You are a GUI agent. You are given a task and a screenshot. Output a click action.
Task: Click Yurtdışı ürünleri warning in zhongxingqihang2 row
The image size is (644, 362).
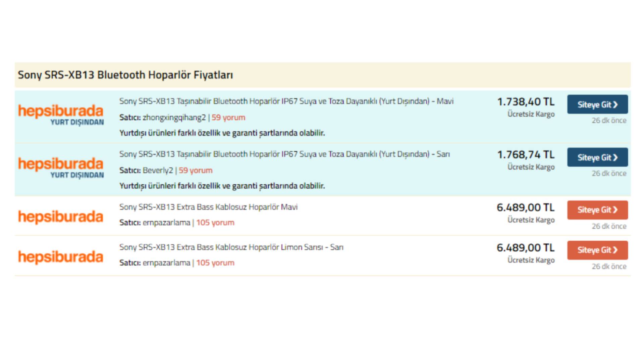click(x=222, y=133)
